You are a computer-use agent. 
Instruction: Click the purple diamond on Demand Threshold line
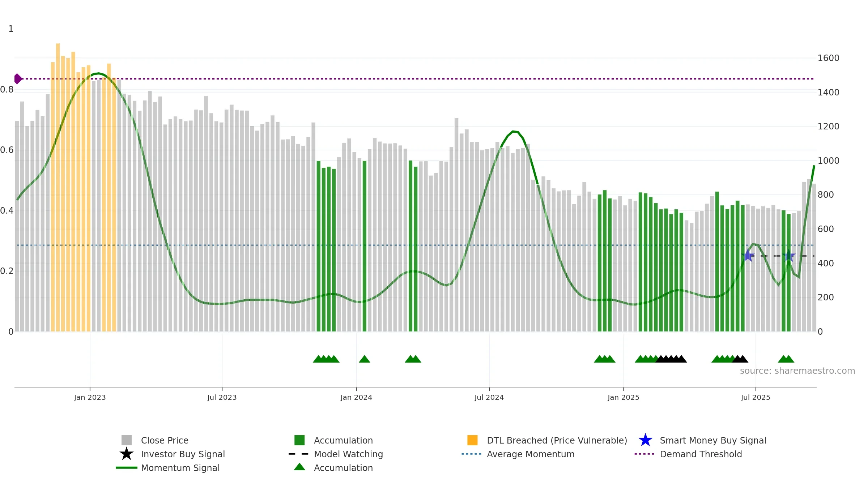(18, 78)
